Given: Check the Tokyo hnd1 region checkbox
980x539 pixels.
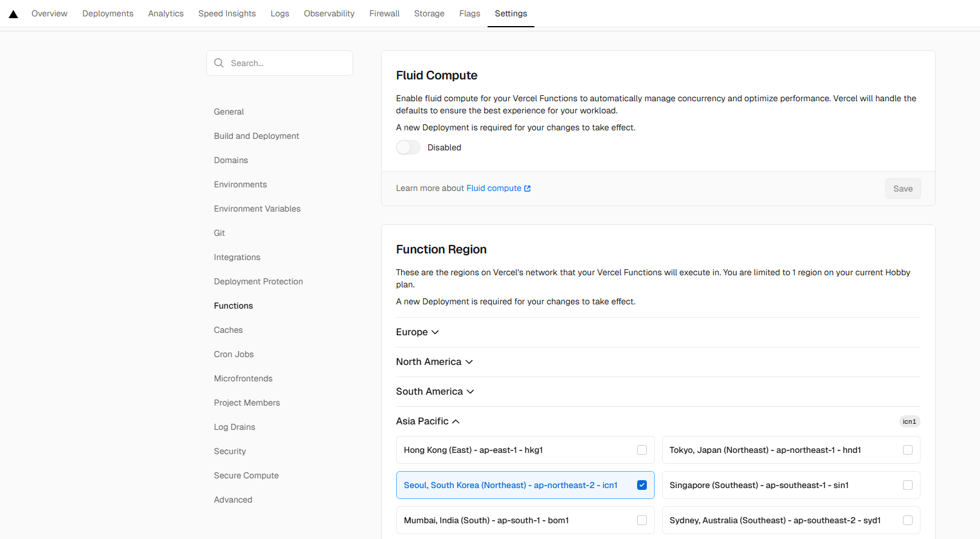Looking at the screenshot, I should click(908, 450).
